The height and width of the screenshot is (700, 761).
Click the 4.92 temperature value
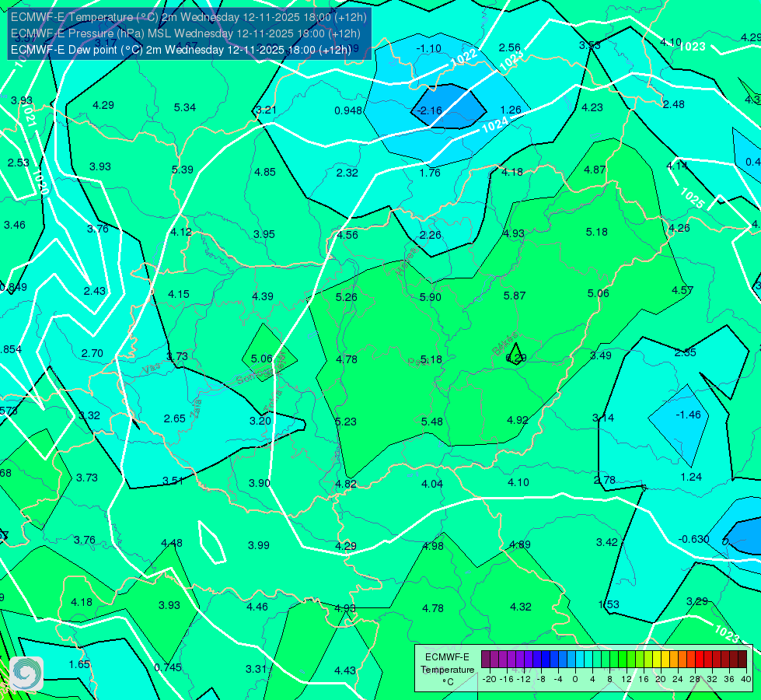[518, 420]
